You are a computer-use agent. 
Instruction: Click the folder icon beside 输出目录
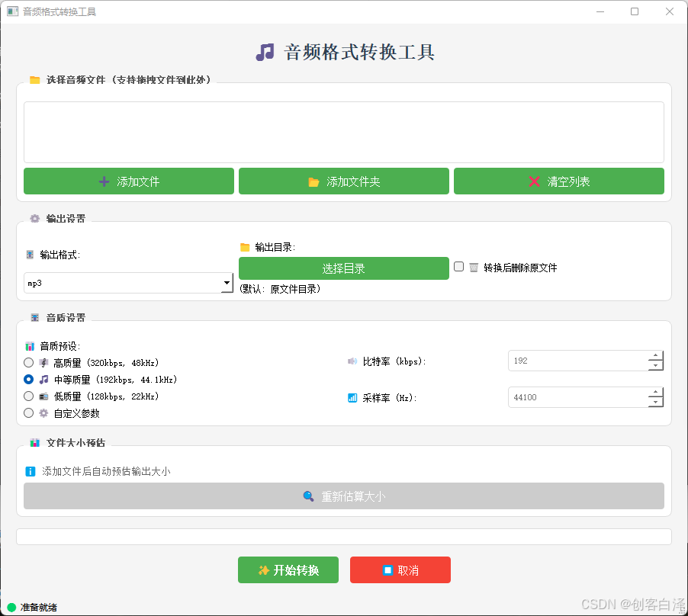[x=245, y=248]
